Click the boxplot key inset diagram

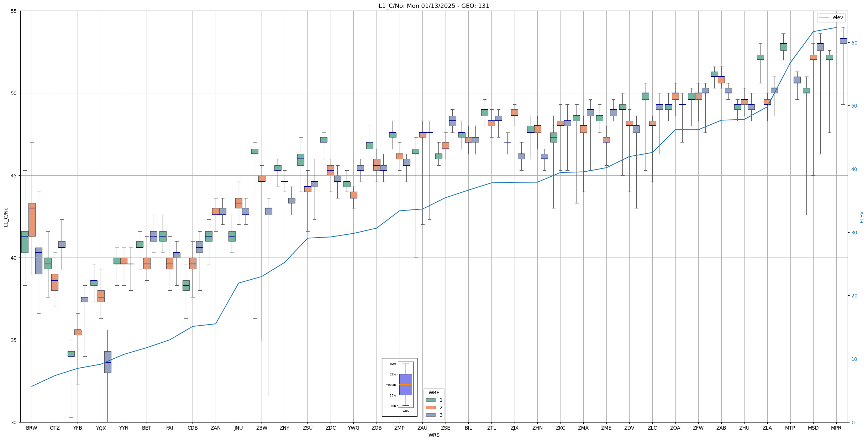[x=399, y=387]
